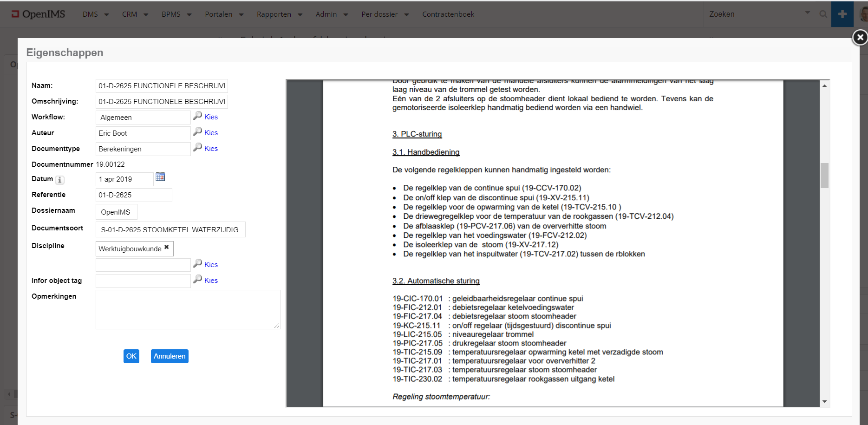Image resolution: width=868 pixels, height=425 pixels.
Task: Click the magnifier icon next to Workflow
Action: coord(198,116)
